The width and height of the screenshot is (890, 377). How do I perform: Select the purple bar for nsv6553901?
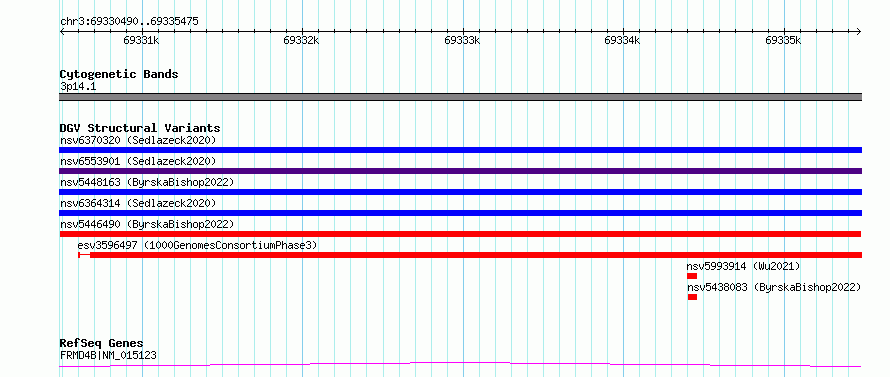tap(460, 171)
